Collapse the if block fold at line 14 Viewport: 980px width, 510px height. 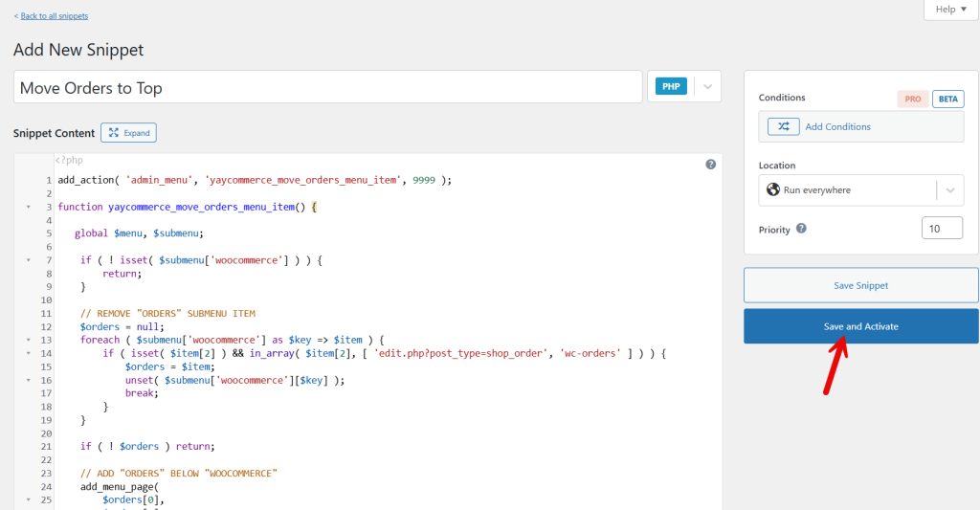[28, 353]
